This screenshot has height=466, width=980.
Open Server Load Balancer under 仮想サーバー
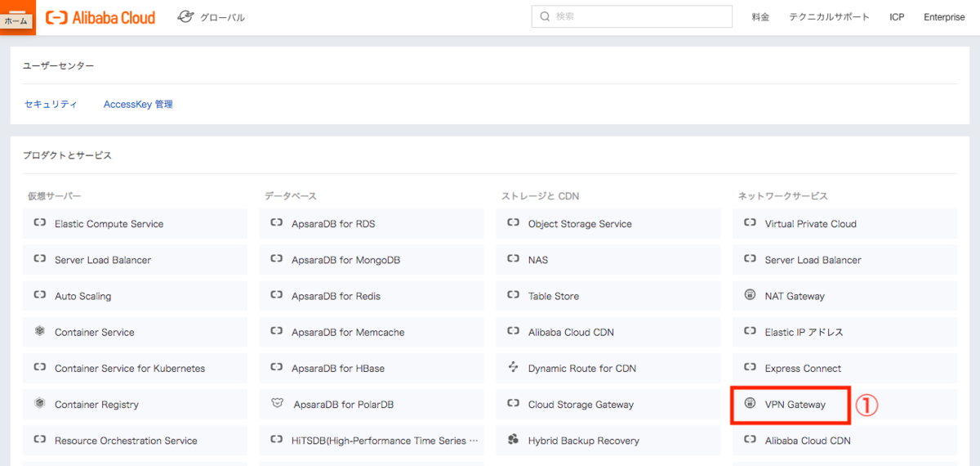click(x=135, y=260)
